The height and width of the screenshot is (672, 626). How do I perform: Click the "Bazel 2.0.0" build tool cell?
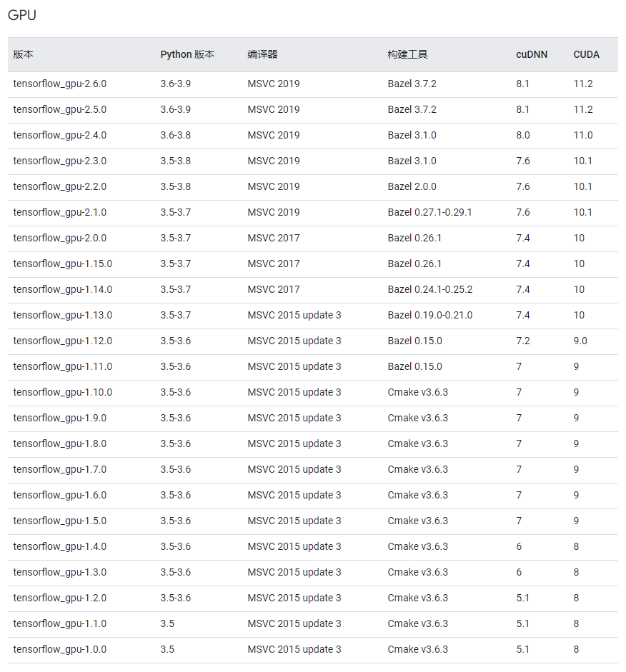tap(412, 186)
